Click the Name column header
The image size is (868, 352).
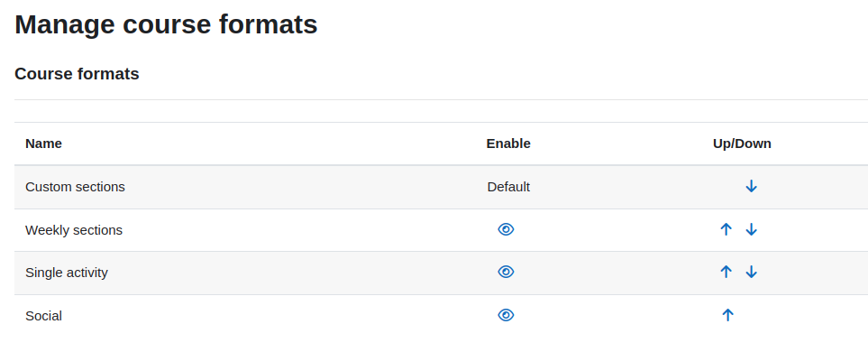click(44, 144)
